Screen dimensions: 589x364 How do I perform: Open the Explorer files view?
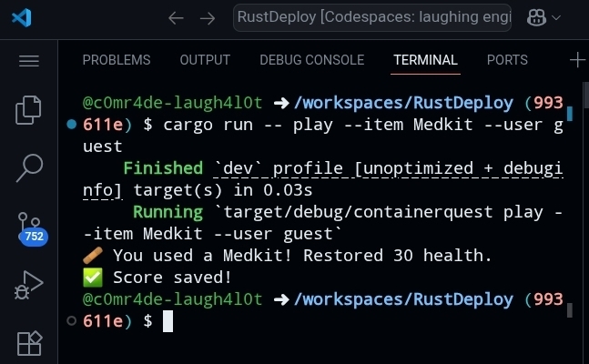click(x=28, y=110)
